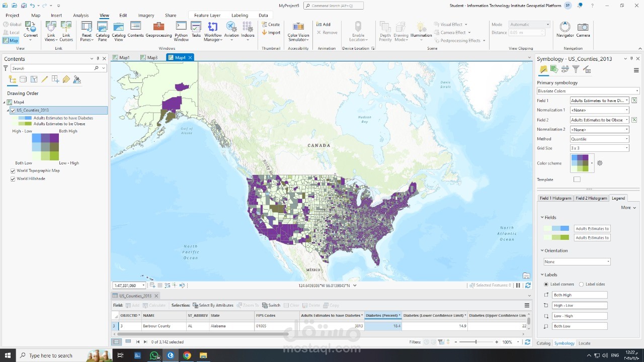The width and height of the screenshot is (644, 362).
Task: Open the Grid Size 3 x 3 dropdown
Action: pos(600,148)
